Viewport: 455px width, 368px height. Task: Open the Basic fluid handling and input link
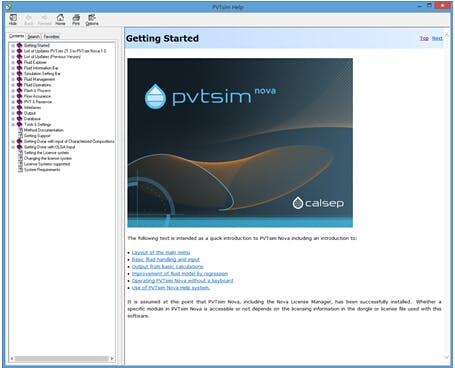click(166, 260)
